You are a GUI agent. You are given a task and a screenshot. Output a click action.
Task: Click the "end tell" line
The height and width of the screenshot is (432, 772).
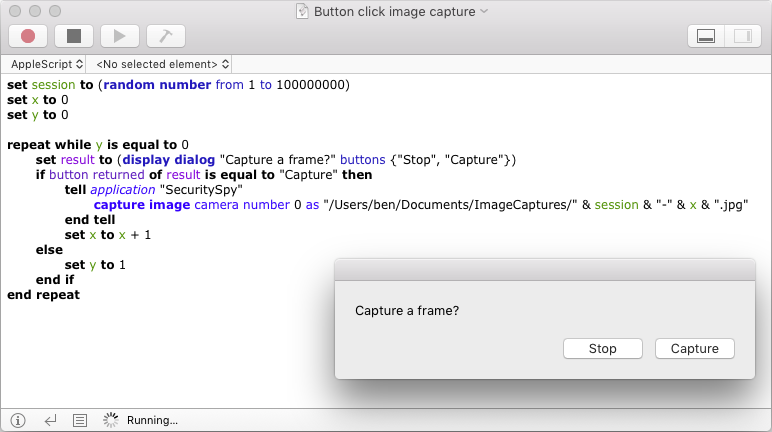point(90,220)
